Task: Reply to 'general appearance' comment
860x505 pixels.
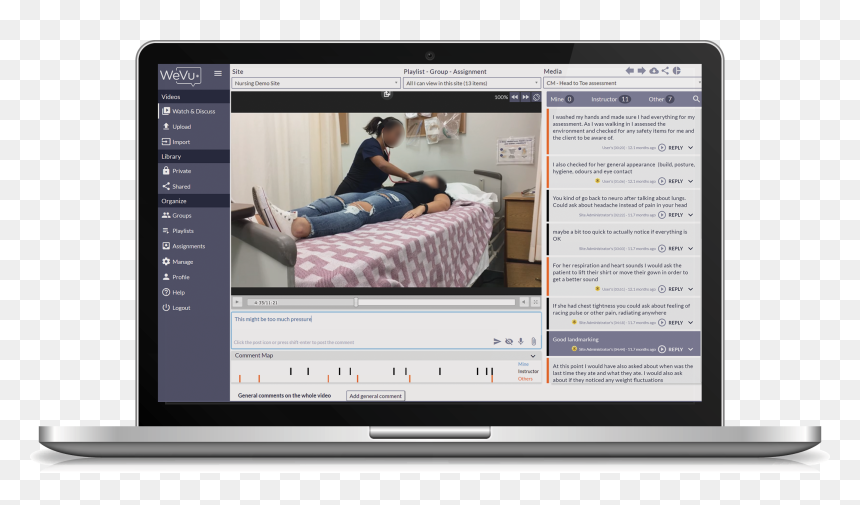Action: pos(676,181)
